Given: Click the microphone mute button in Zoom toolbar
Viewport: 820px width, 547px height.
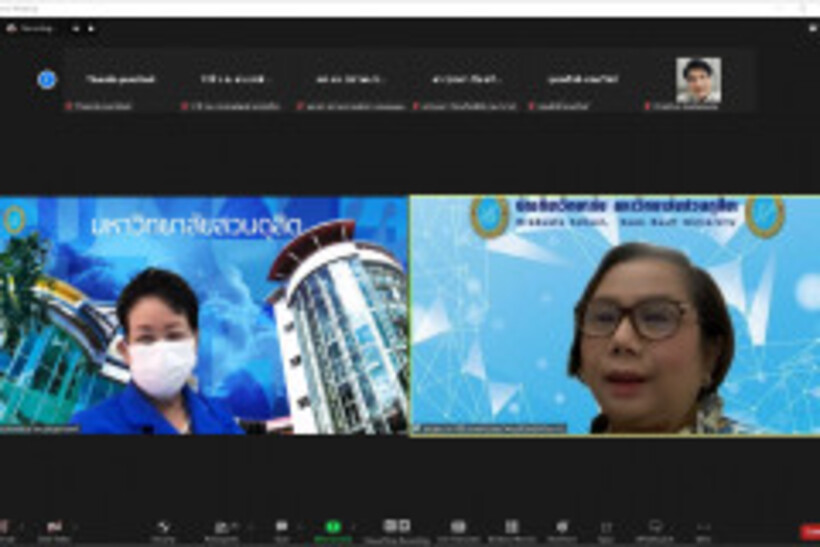Looking at the screenshot, I should (4, 530).
